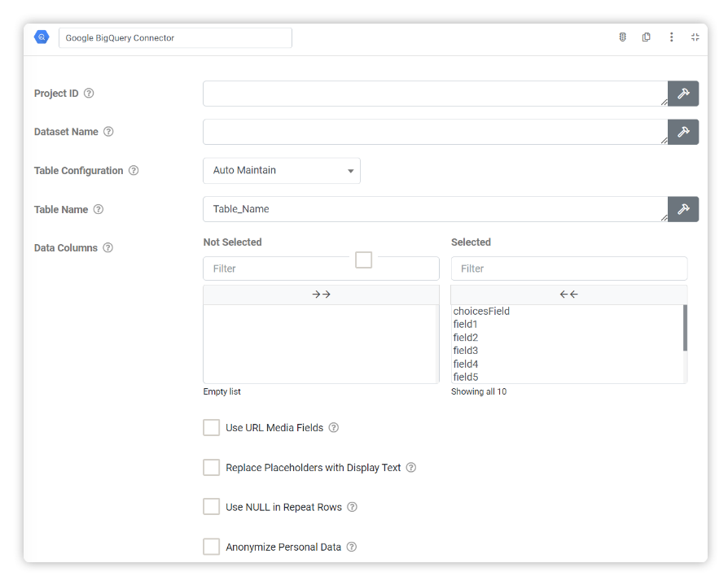Select field5 in Selected list
728x585 pixels.
coord(466,378)
